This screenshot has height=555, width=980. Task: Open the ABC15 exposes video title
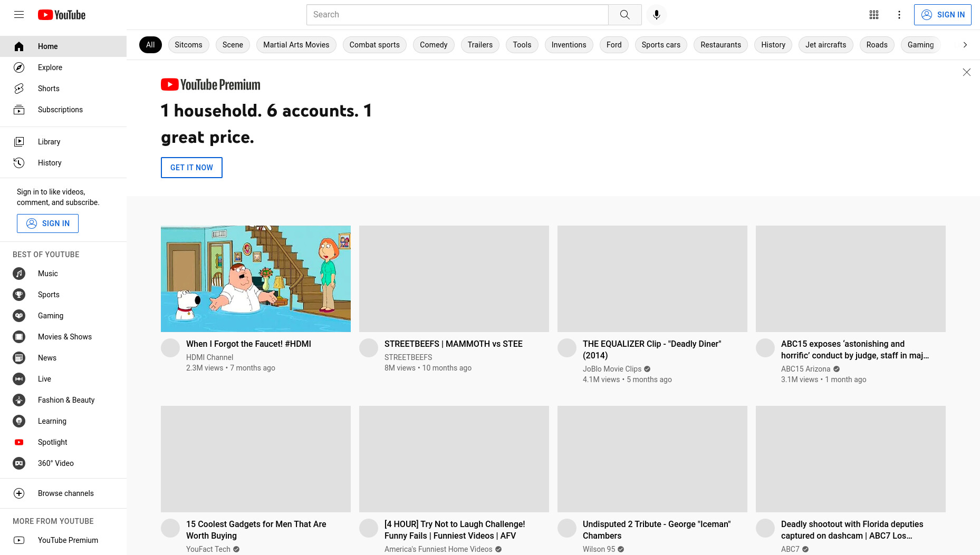tap(855, 349)
